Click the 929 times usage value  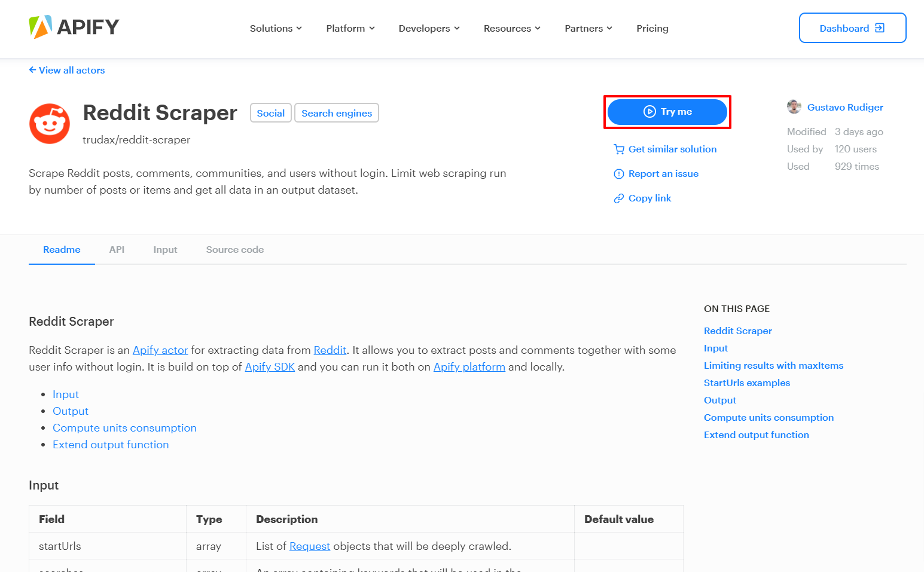(x=857, y=167)
